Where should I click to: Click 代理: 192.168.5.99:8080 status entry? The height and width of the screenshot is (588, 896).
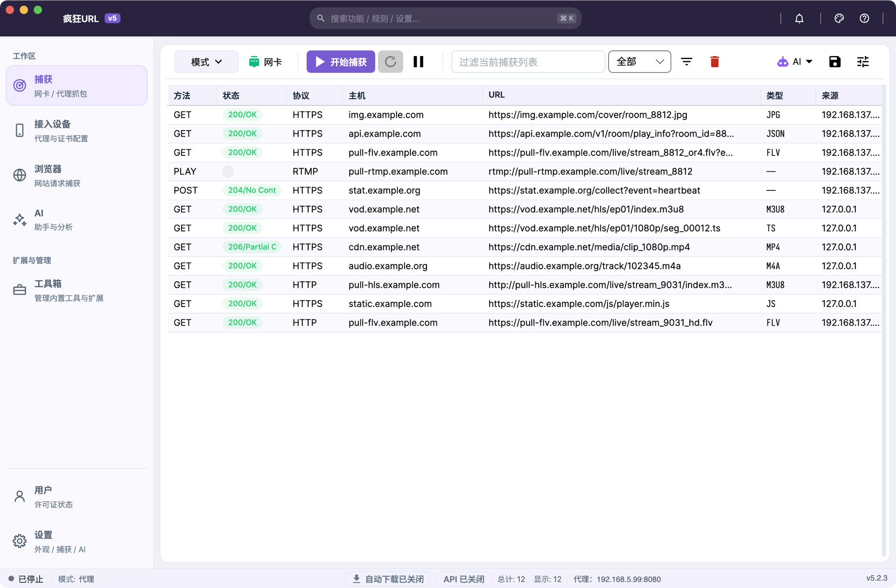(617, 579)
